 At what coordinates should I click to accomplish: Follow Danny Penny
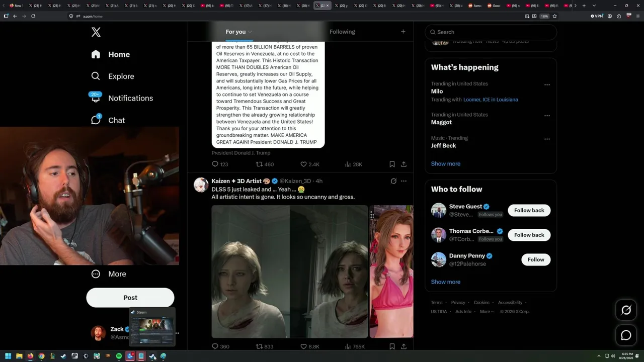pyautogui.click(x=536, y=259)
